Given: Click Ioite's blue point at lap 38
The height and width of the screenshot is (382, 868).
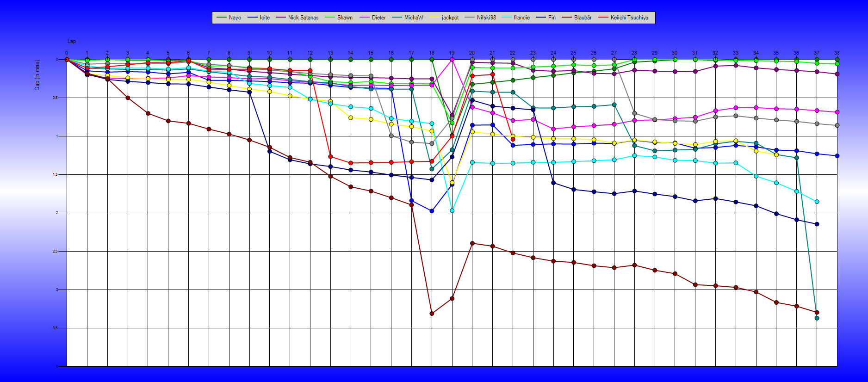Looking at the screenshot, I should (x=837, y=156).
